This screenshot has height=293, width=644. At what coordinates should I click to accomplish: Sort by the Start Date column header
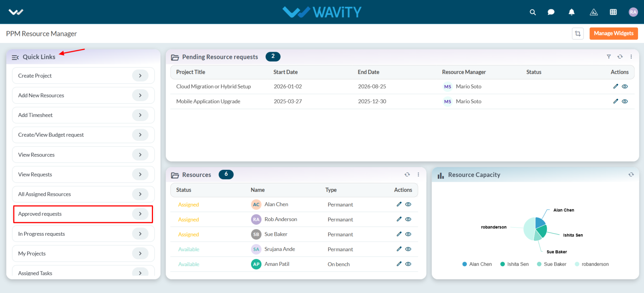(285, 72)
